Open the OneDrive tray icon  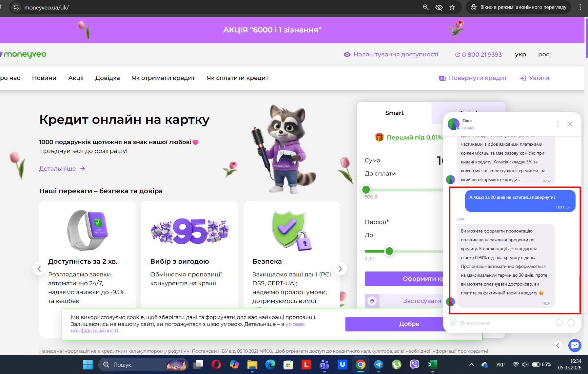pos(485,365)
